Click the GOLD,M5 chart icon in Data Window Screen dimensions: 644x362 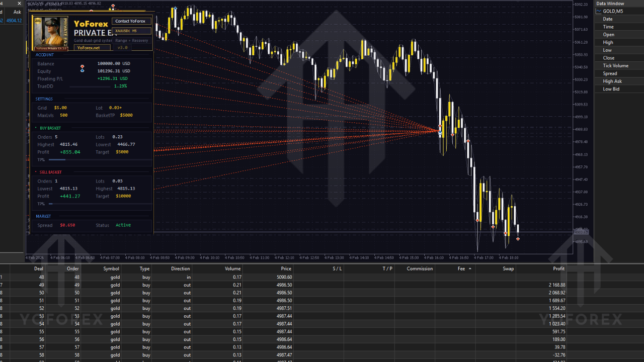(x=599, y=11)
